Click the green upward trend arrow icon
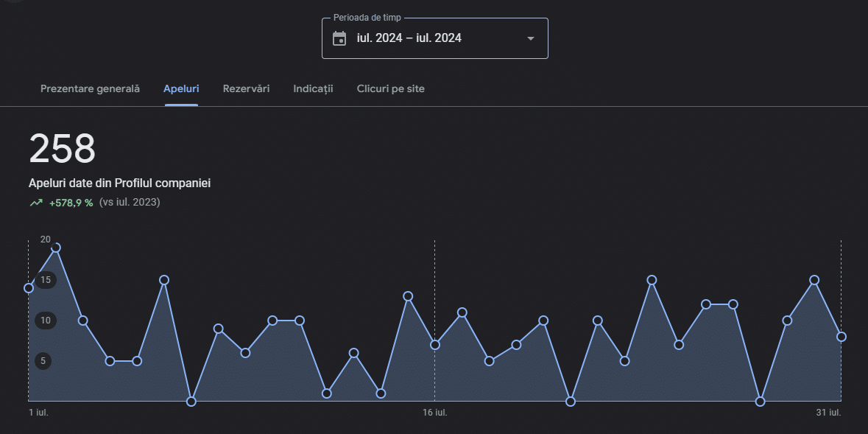 [36, 203]
